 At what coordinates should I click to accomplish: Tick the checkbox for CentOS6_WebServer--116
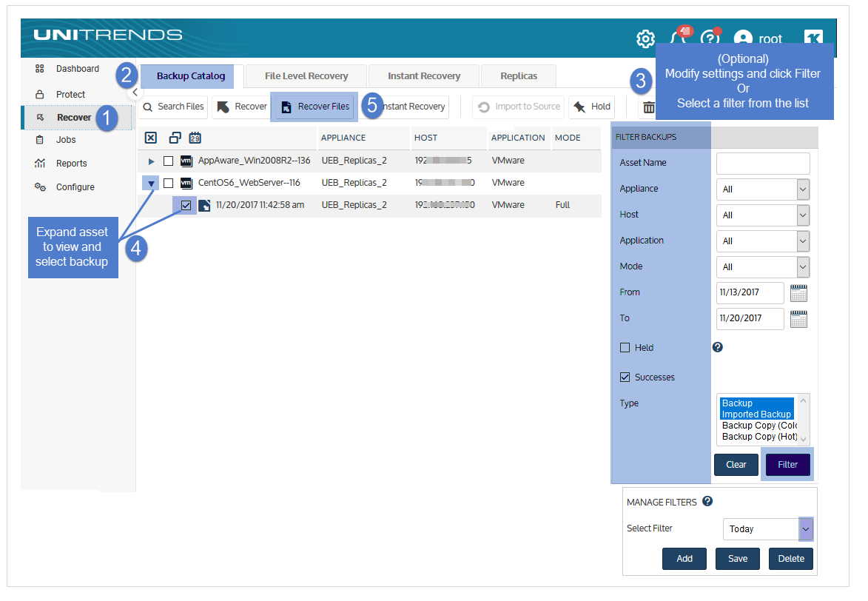tap(168, 184)
